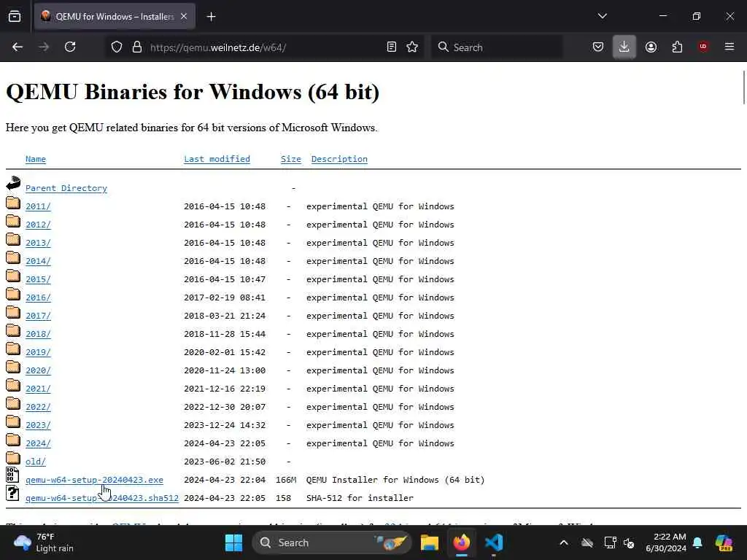The image size is (747, 560).
Task: Open Parent Directory link
Action: (66, 188)
